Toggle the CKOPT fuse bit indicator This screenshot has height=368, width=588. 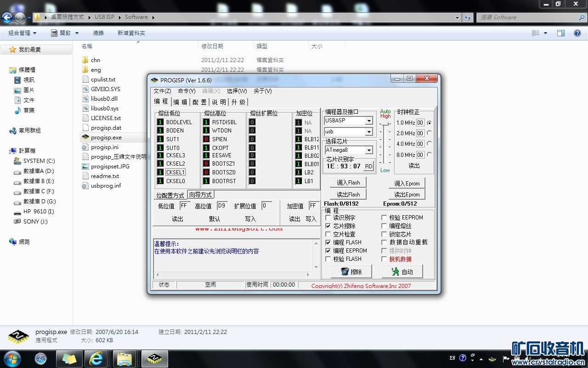point(206,148)
